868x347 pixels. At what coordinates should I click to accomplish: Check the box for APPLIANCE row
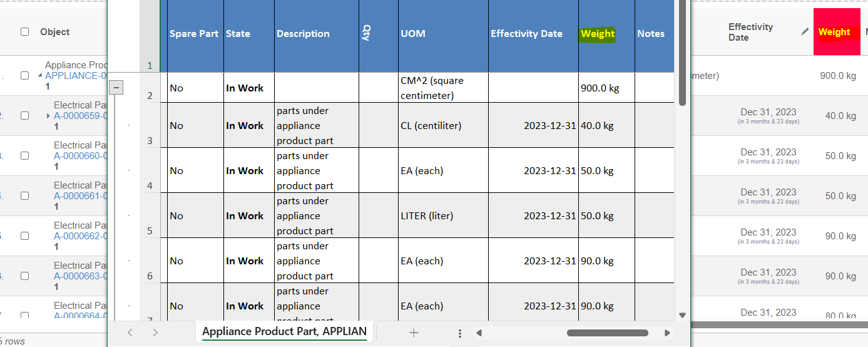(x=24, y=76)
